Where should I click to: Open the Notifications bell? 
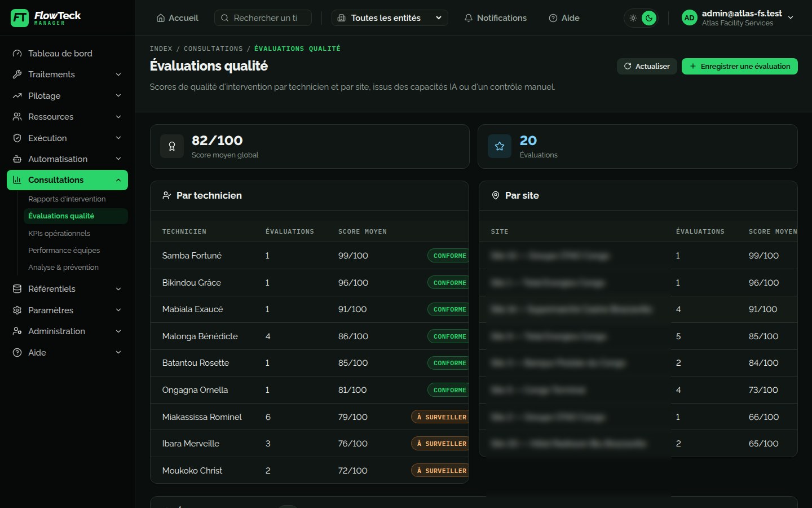(x=469, y=18)
